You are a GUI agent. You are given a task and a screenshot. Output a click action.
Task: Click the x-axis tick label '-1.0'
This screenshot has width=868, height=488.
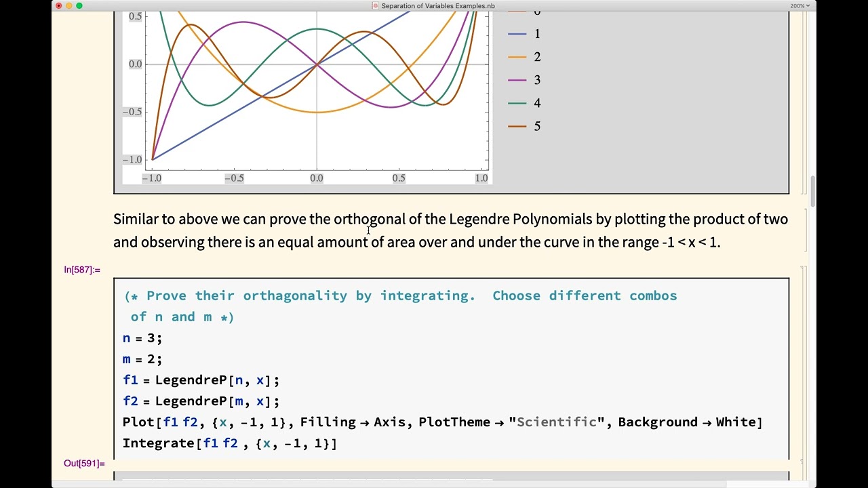tap(152, 178)
